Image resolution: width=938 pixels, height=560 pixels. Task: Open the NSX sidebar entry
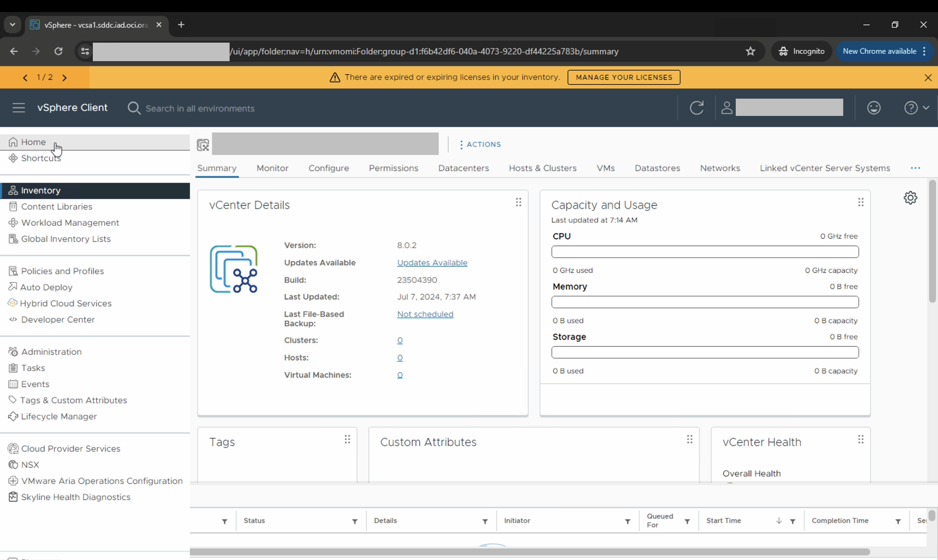(30, 465)
